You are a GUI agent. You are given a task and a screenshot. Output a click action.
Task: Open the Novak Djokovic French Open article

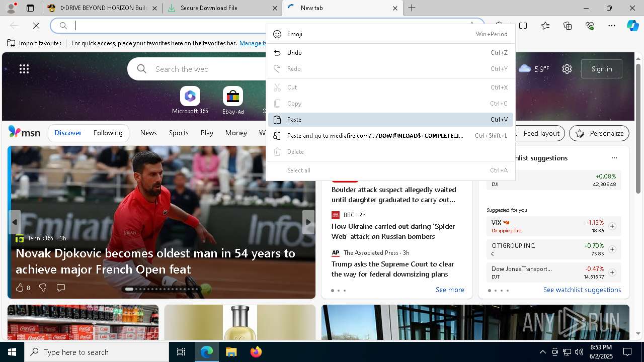coord(155,261)
